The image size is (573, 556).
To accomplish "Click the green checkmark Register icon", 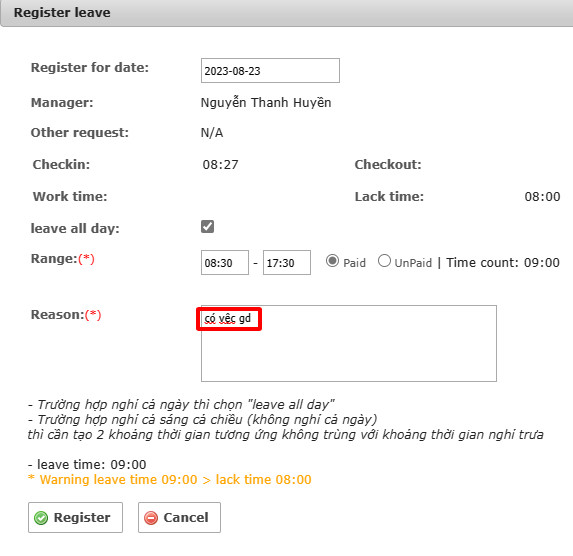I will click(x=41, y=518).
